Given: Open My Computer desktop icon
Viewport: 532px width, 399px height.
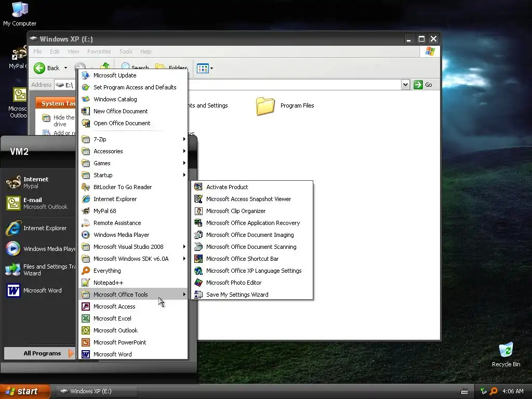Looking at the screenshot, I should point(20,14).
